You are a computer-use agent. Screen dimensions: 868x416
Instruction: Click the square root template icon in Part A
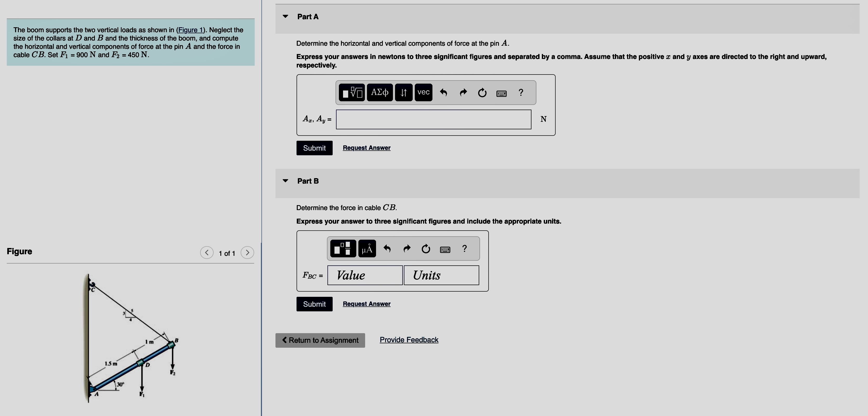351,92
